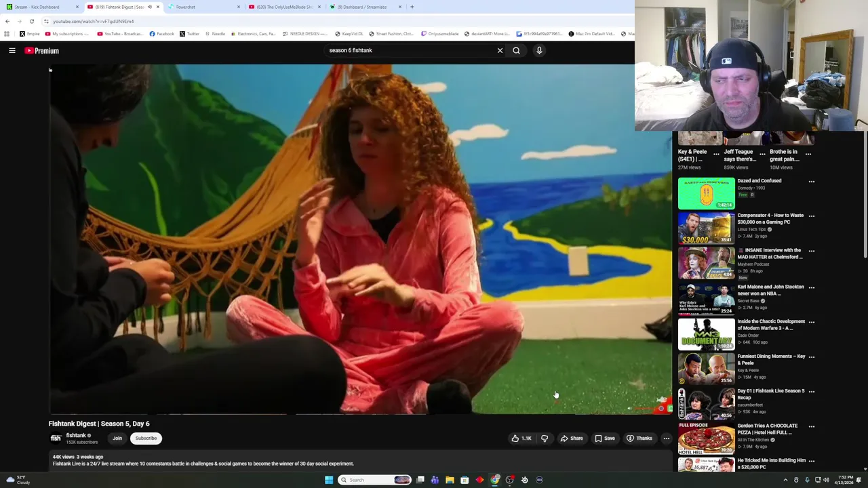868x488 pixels.
Task: Click the video player to pause
Action: pos(360,239)
